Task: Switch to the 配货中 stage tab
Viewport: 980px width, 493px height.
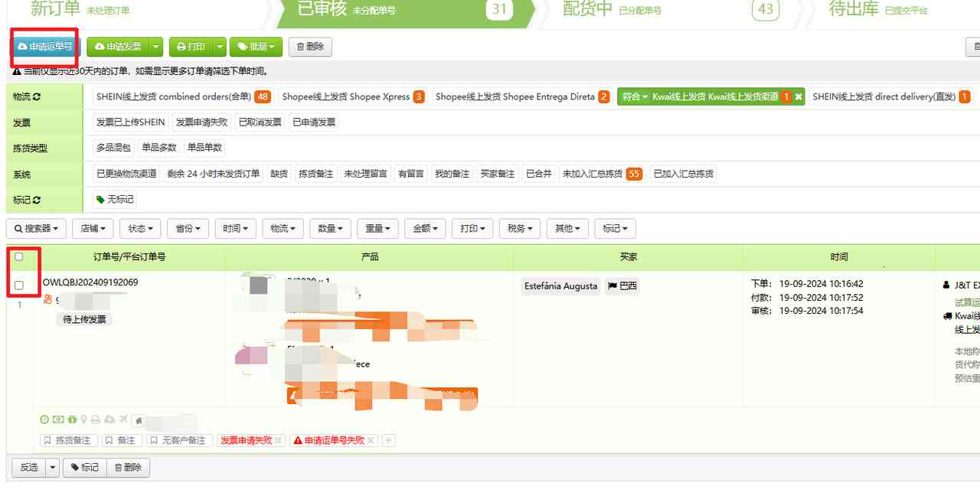Action: pos(588,9)
